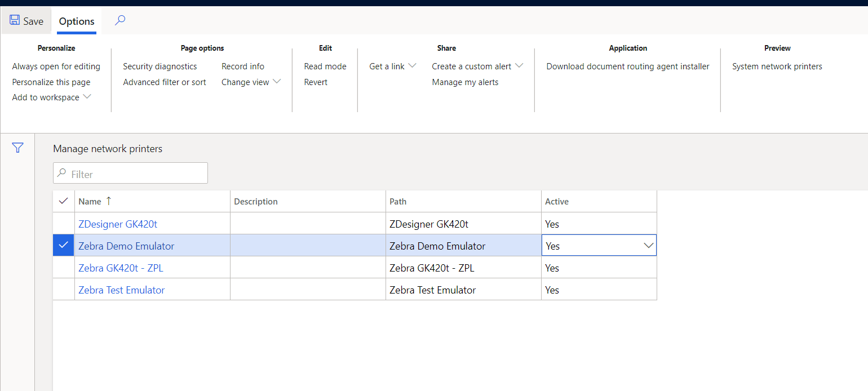
Task: Expand the Change view dropdown
Action: tap(276, 82)
